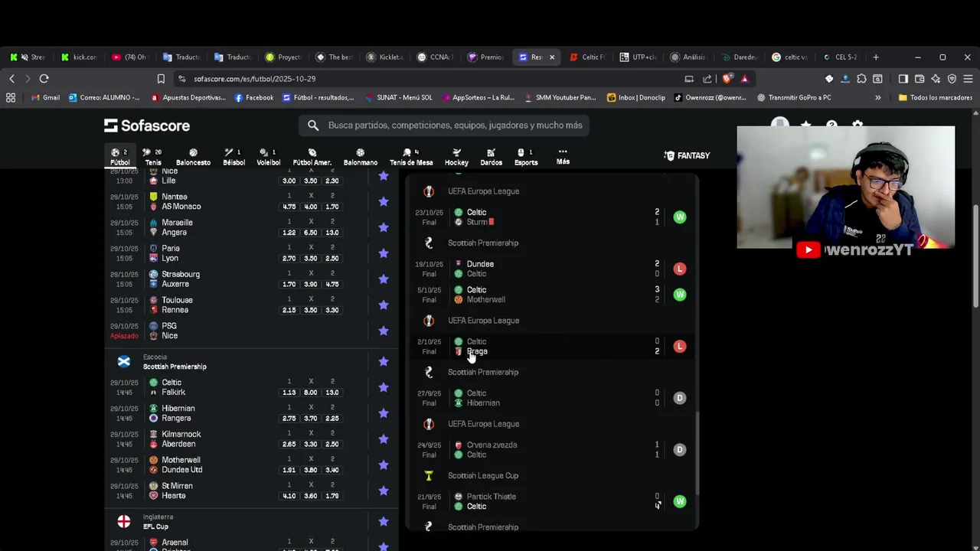Click the browser back arrow

click(x=11, y=79)
